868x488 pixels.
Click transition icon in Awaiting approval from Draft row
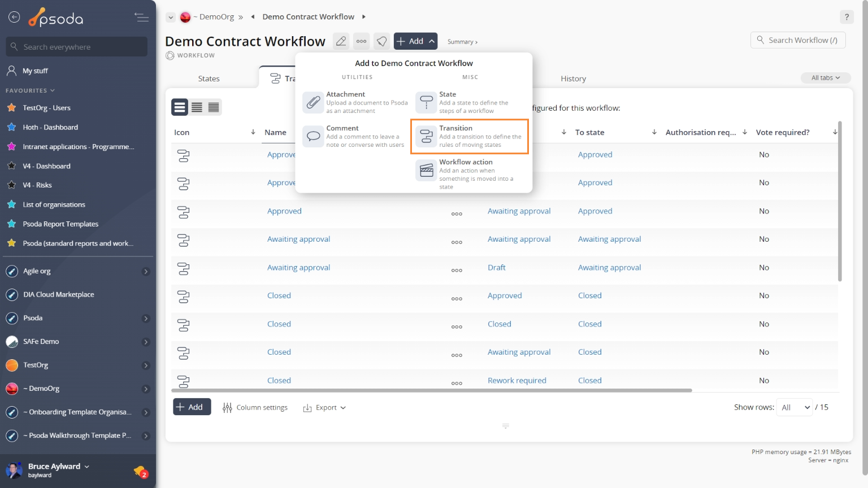pos(183,269)
